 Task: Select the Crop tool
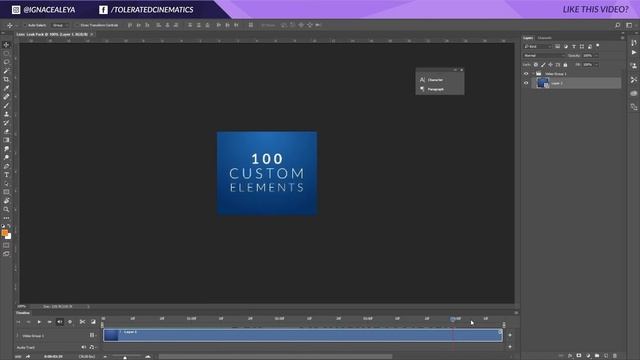(x=6, y=80)
